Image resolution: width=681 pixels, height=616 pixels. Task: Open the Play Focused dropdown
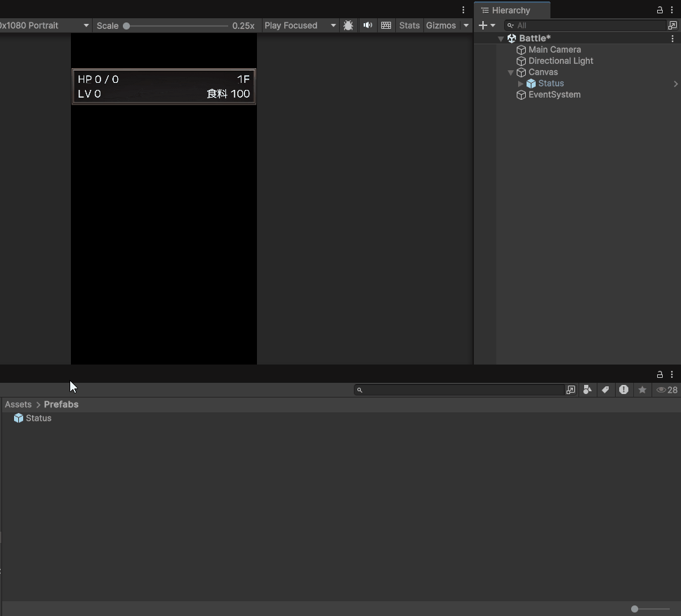coord(300,25)
